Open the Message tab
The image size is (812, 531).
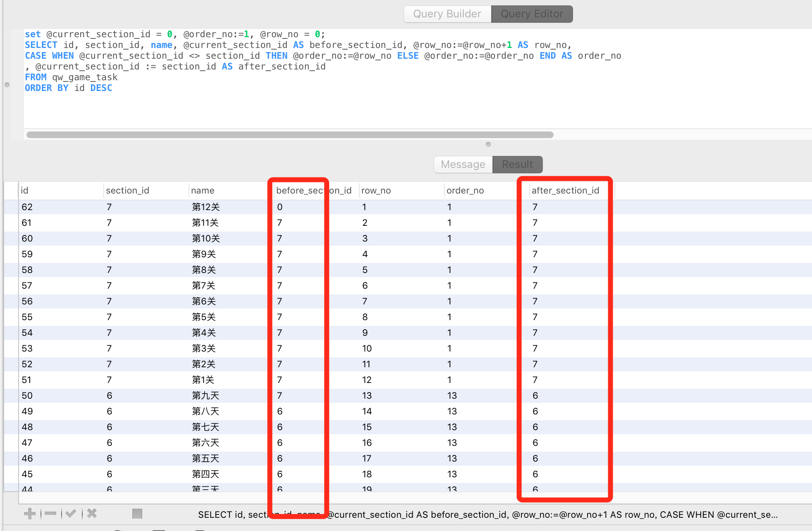click(463, 164)
